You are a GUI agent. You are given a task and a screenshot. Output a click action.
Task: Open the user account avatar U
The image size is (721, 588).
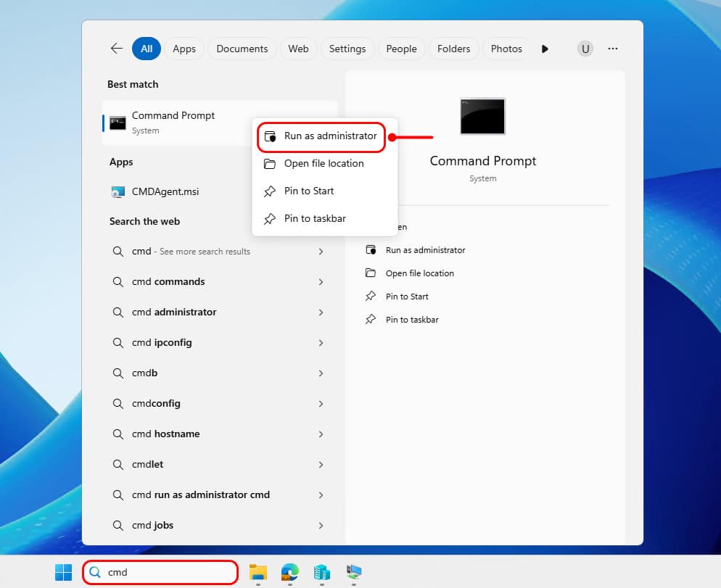tap(585, 49)
